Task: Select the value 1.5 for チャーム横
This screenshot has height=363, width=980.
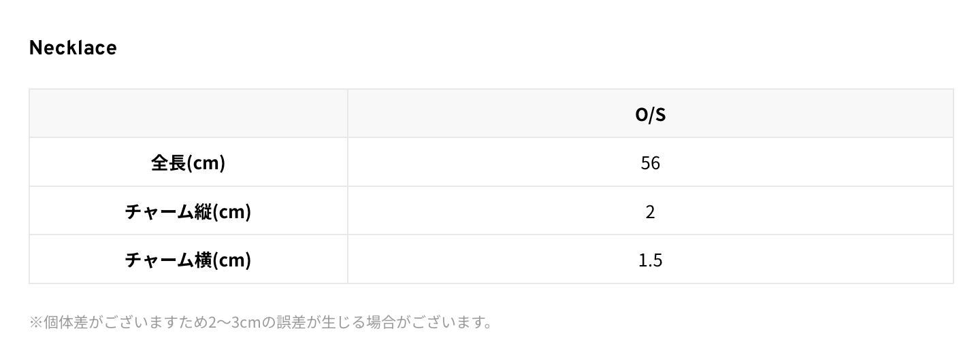Action: [x=650, y=260]
